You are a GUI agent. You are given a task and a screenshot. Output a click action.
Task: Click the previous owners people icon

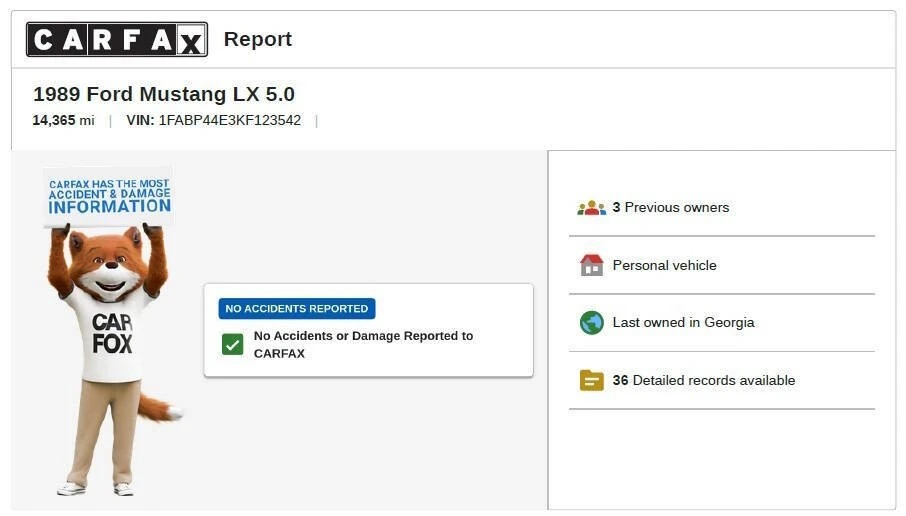[591, 207]
